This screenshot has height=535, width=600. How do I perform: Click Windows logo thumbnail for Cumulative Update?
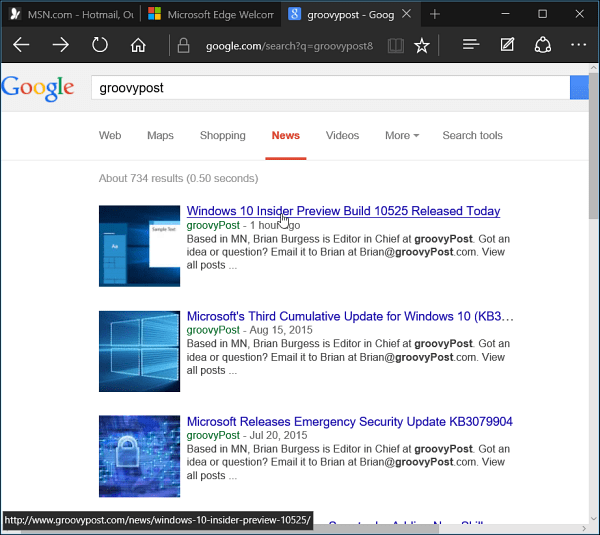tap(139, 351)
